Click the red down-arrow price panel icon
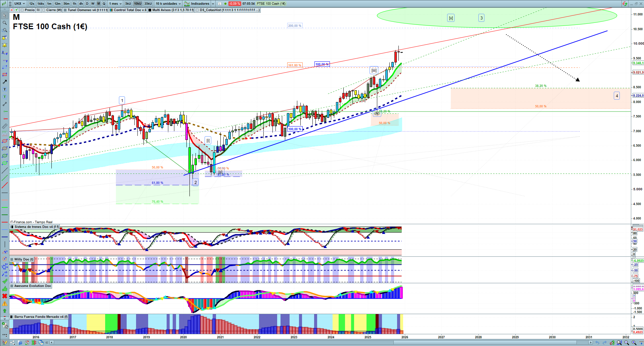 click(12, 10)
